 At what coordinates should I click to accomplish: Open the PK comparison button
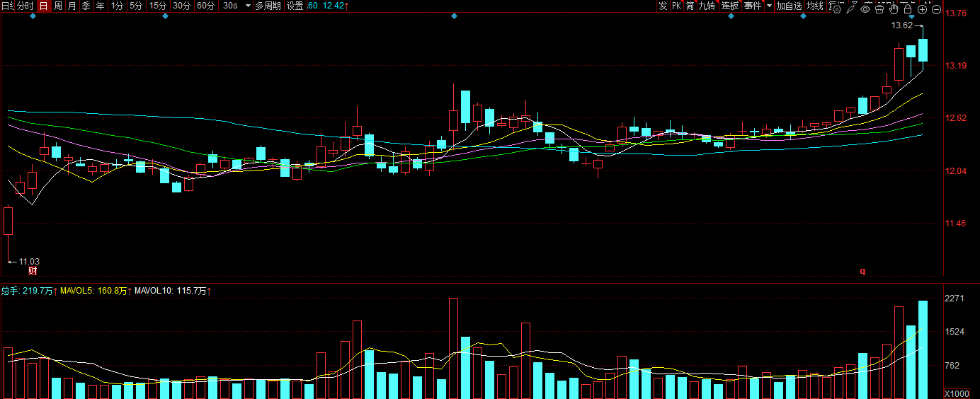pyautogui.click(x=676, y=6)
